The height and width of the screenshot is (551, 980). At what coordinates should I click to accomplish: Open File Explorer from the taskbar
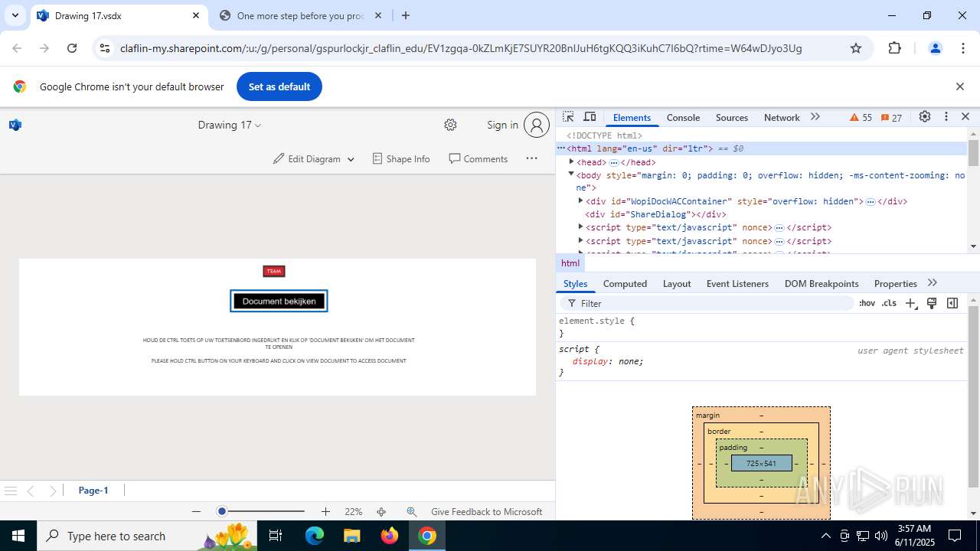pyautogui.click(x=352, y=536)
